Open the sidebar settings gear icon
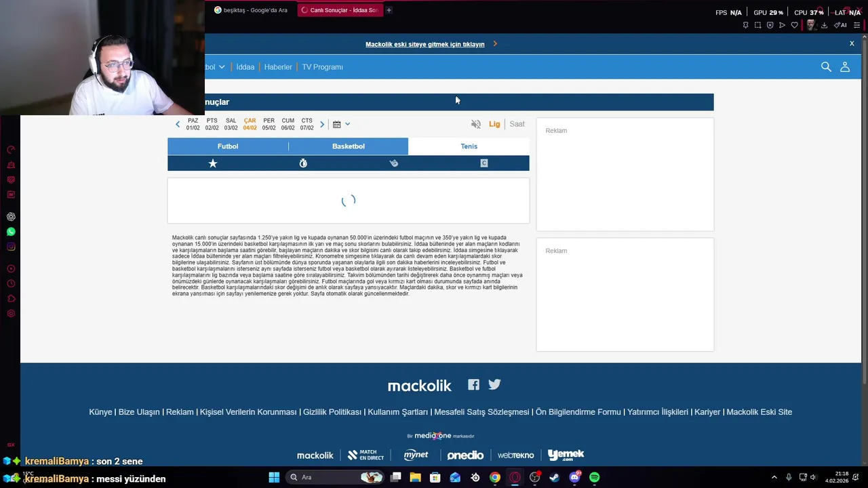The image size is (868, 488). click(11, 313)
